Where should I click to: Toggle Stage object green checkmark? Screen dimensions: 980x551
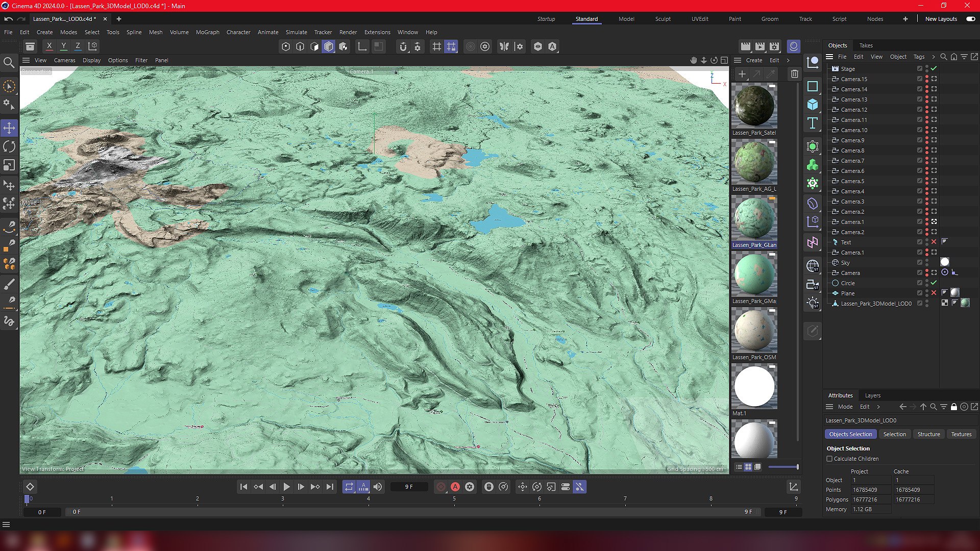[934, 68]
